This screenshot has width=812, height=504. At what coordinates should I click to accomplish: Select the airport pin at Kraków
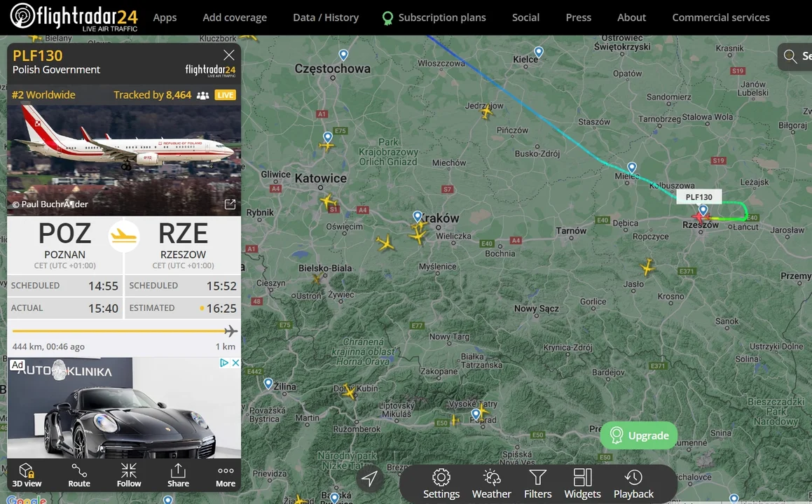pyautogui.click(x=418, y=216)
